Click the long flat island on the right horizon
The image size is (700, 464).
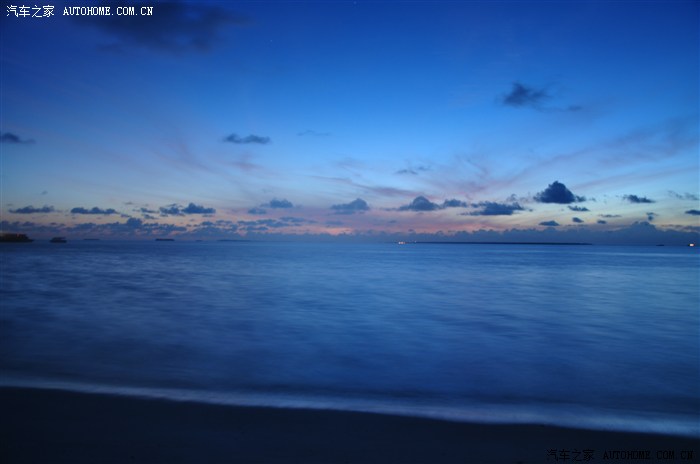500,243
